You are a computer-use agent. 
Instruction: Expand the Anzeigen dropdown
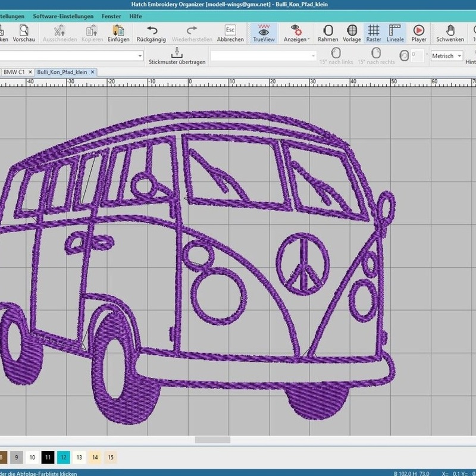296,32
